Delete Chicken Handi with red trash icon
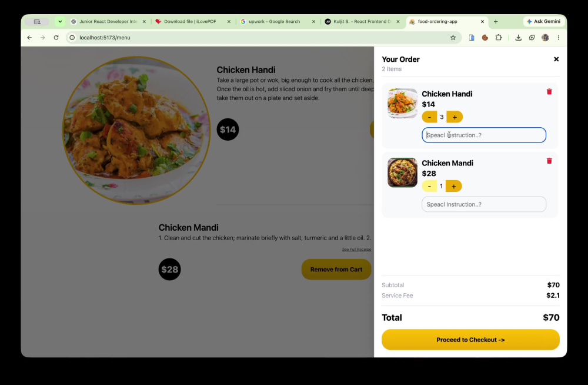 tap(549, 92)
